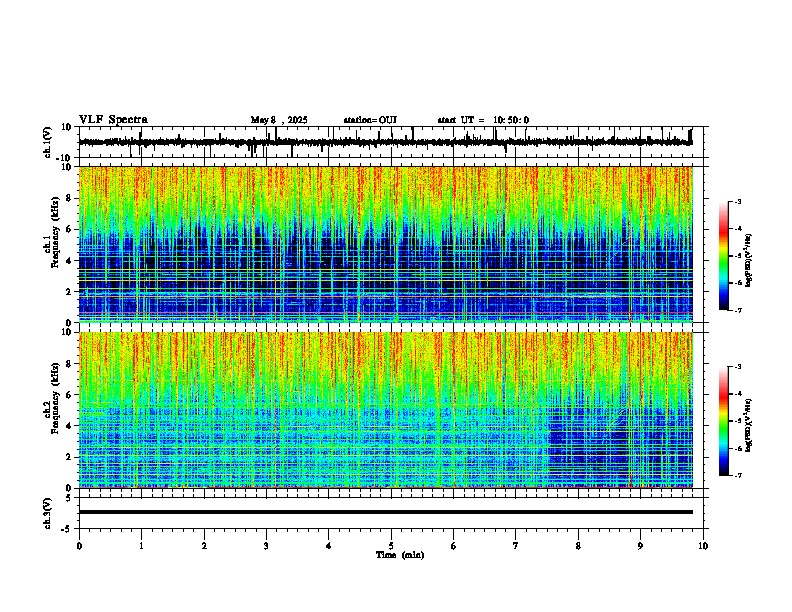Click the "station=OUI" header text
Image resolution: width=792 pixels, height=612 pixels.
pyautogui.click(x=370, y=120)
